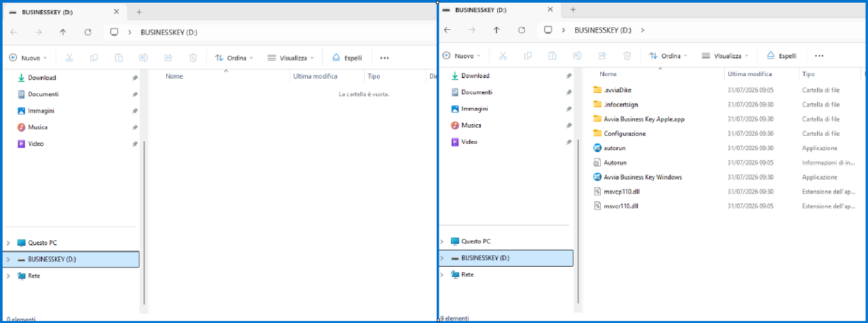Open Documenti in right navigation pane
868x323 pixels.
477,92
